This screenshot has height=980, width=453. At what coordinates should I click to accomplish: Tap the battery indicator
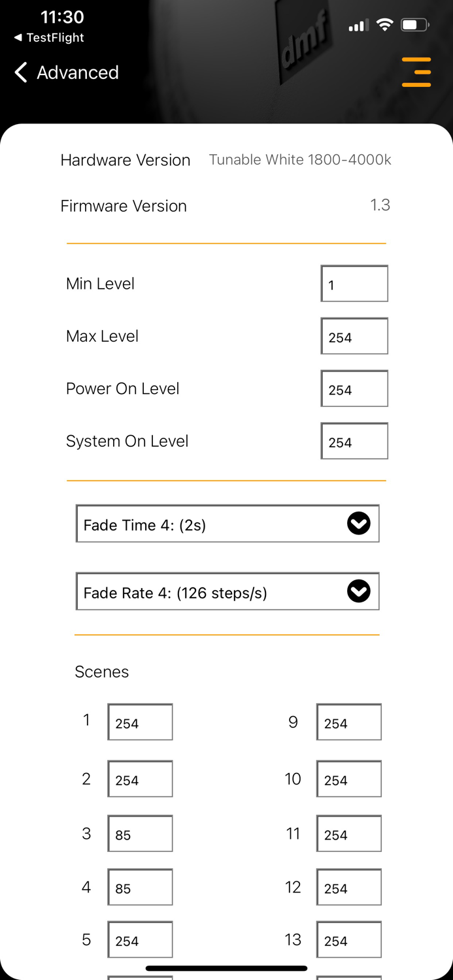[x=412, y=24]
